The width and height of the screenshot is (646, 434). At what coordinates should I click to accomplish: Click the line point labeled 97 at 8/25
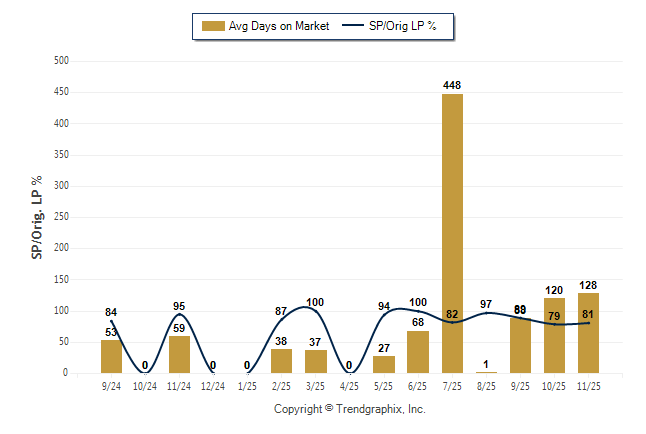486,313
